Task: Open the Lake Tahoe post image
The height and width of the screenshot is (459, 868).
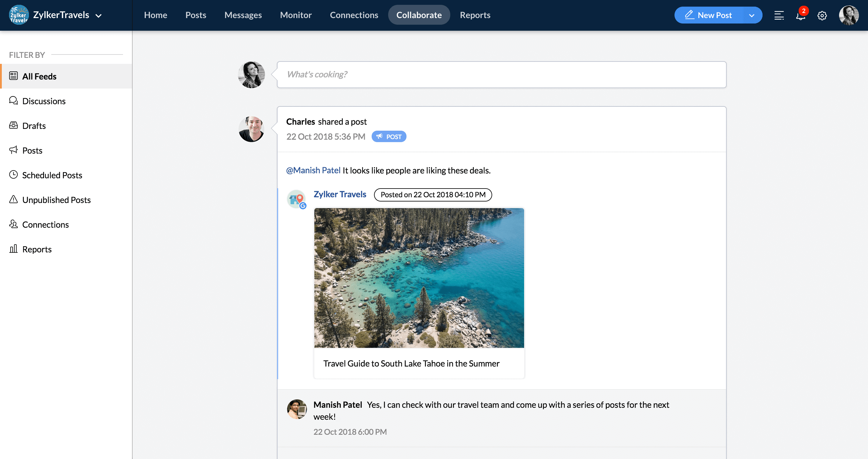Action: [419, 278]
